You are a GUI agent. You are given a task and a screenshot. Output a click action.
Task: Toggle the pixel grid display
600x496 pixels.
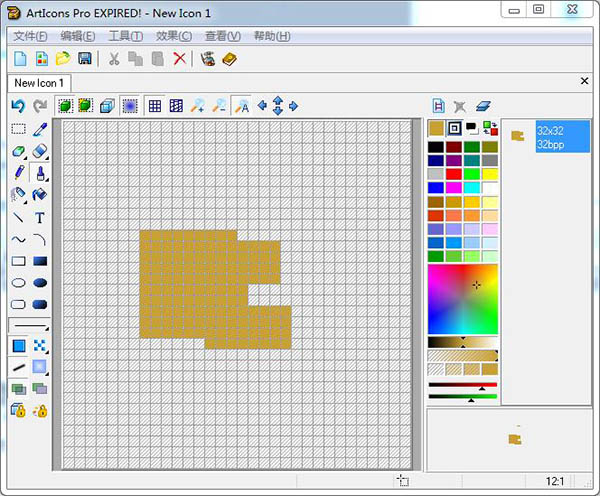155,106
